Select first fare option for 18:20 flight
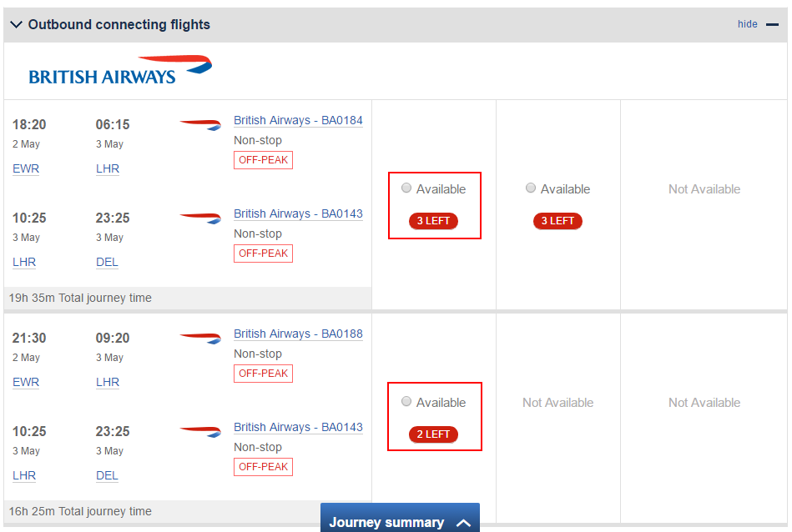 tap(406, 188)
